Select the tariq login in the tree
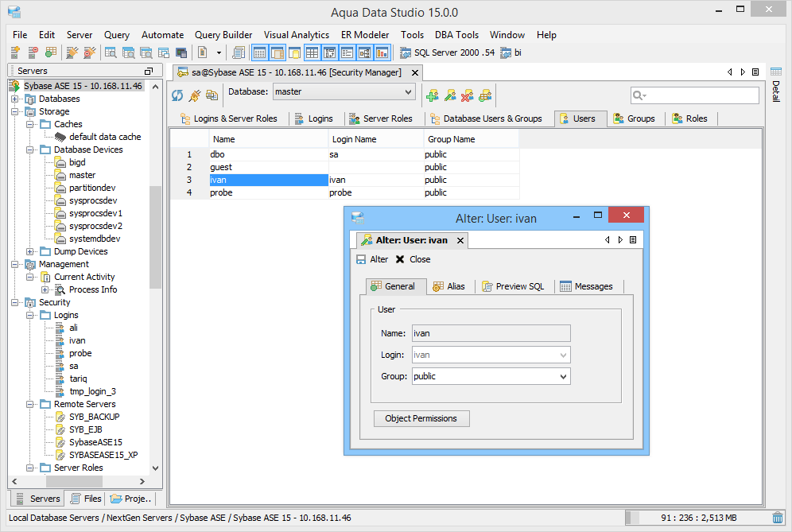 click(x=78, y=379)
